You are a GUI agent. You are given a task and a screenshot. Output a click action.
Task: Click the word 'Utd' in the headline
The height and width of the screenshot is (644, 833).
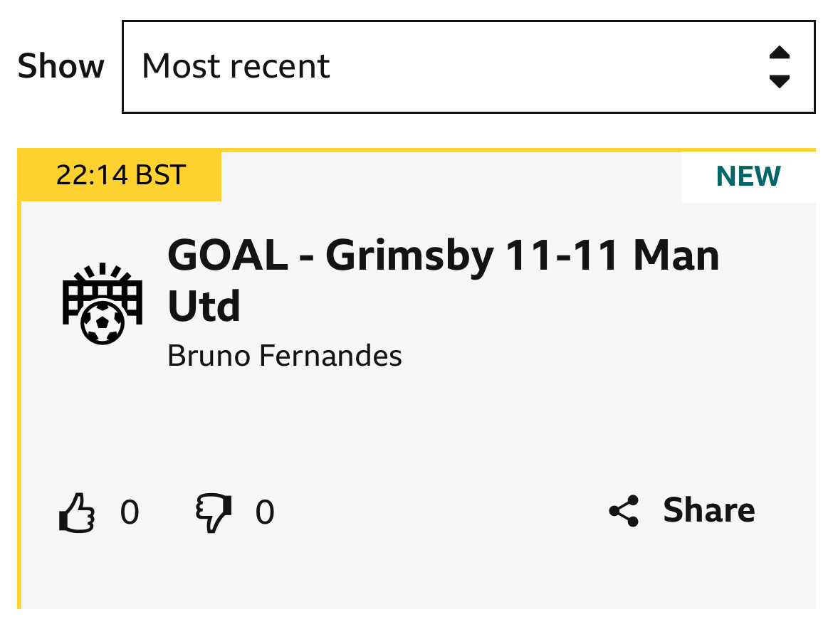(x=204, y=306)
